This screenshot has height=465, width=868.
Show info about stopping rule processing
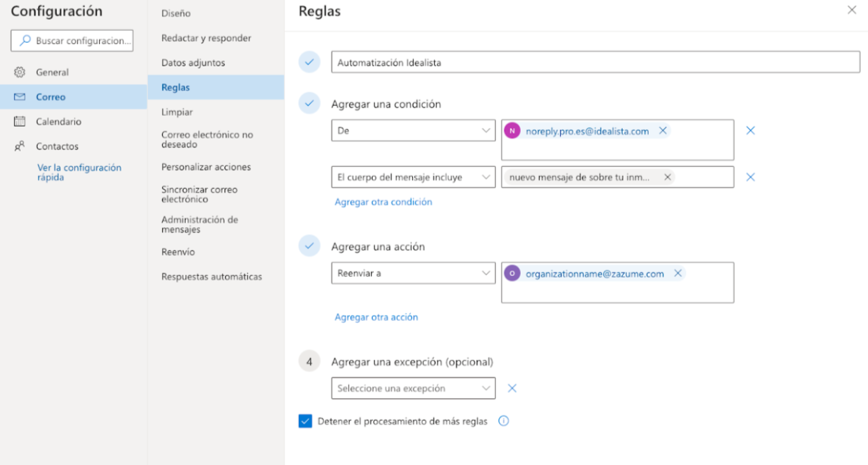[504, 421]
